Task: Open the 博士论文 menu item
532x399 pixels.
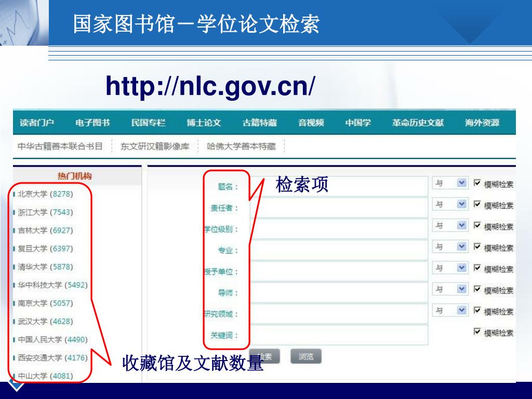Action: [x=204, y=123]
